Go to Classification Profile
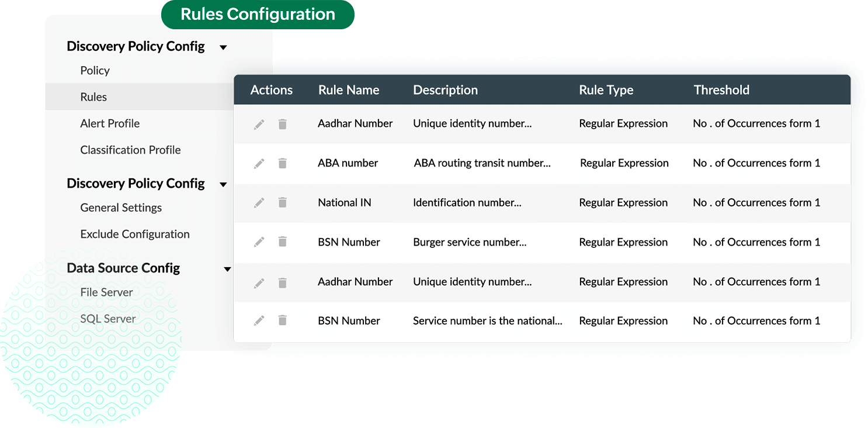The height and width of the screenshot is (428, 868). pos(130,150)
